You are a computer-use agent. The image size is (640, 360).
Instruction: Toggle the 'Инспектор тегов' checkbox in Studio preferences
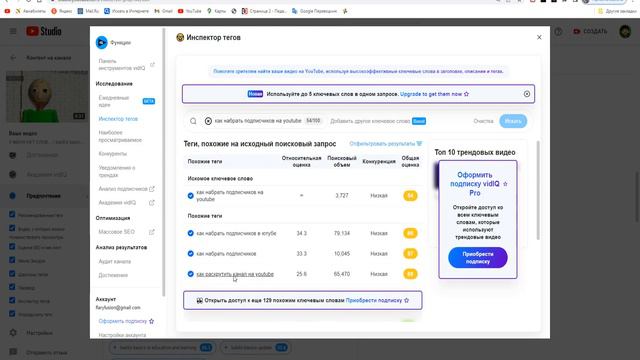coord(12,300)
